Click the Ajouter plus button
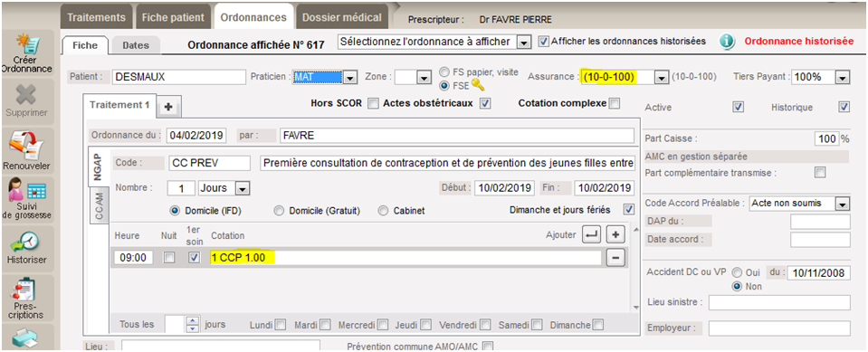Viewport: 868px width, 352px height. click(615, 234)
